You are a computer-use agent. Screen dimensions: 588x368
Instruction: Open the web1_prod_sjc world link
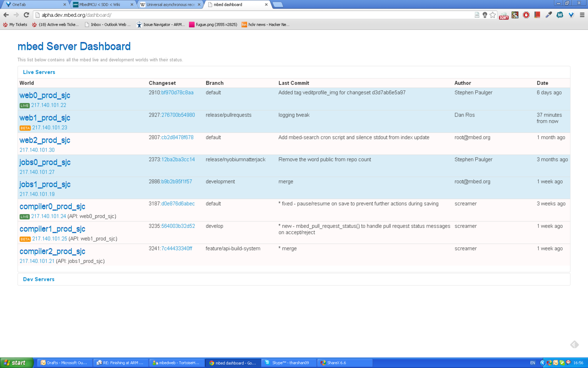pyautogui.click(x=45, y=118)
